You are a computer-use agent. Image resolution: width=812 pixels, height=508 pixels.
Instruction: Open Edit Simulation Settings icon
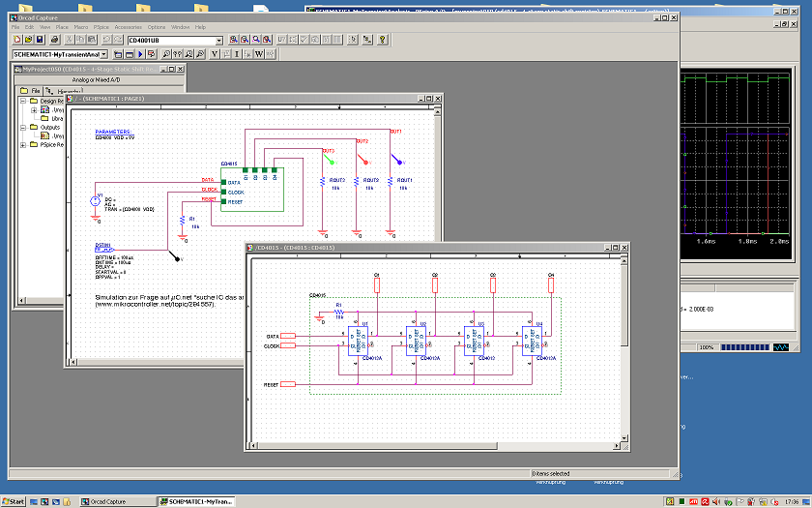coord(130,54)
